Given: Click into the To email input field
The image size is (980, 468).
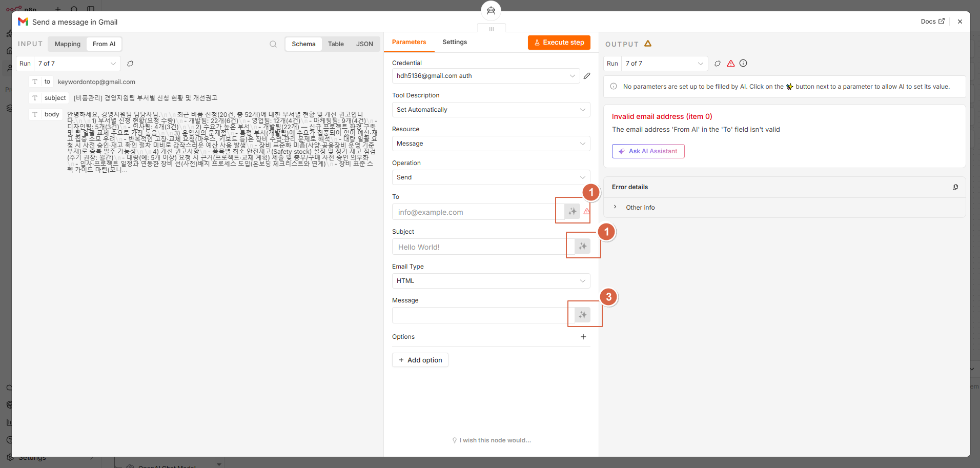Looking at the screenshot, I should point(478,212).
